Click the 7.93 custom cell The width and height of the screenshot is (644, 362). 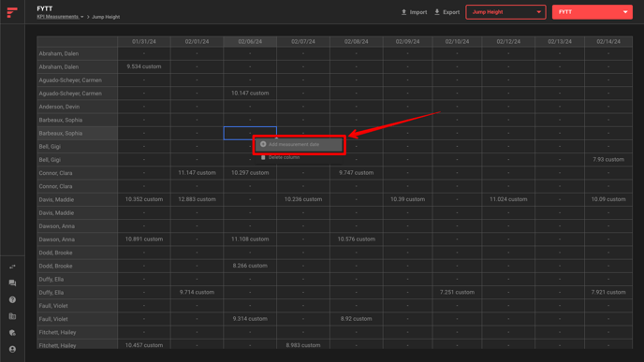coord(608,160)
